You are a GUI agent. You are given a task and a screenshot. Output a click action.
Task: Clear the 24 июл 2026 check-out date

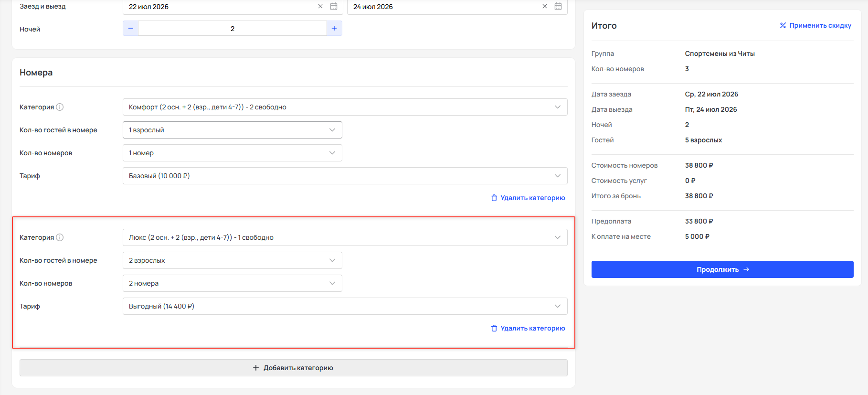click(x=545, y=7)
